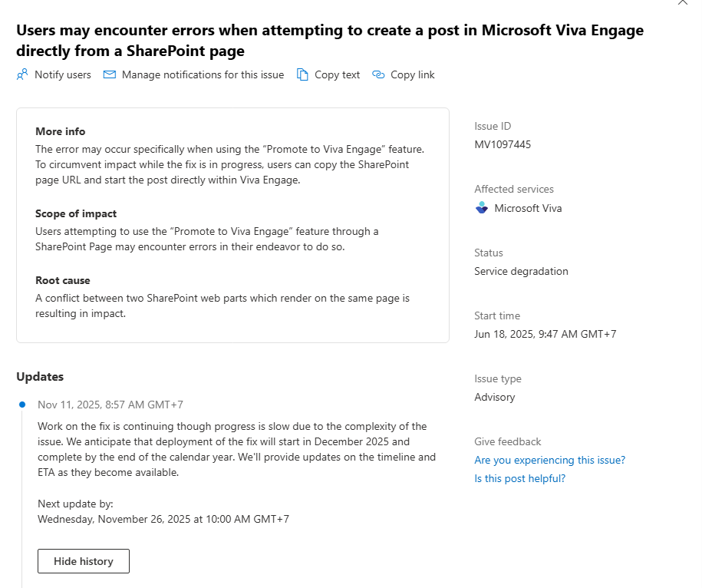Click the Microsoft Viva service icon
Viewport: 702px width, 588px height.
coord(481,208)
